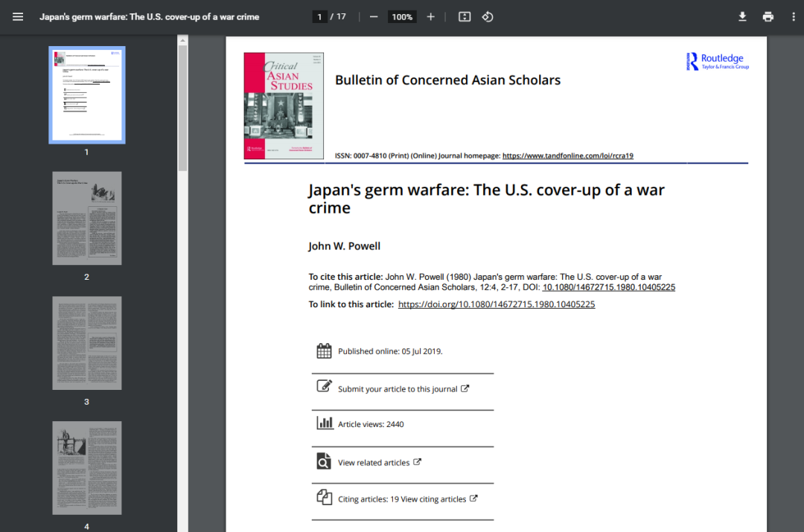The height and width of the screenshot is (532, 804).
Task: Select the page 2 thumbnail
Action: [87, 218]
